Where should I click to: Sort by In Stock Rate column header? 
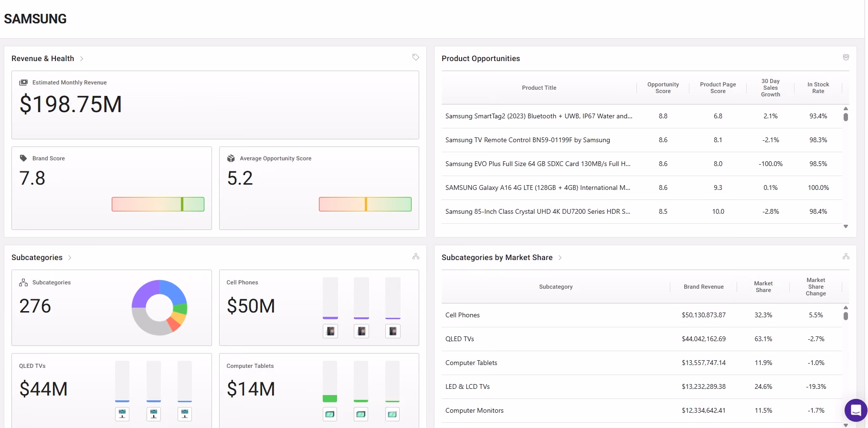[818, 88]
